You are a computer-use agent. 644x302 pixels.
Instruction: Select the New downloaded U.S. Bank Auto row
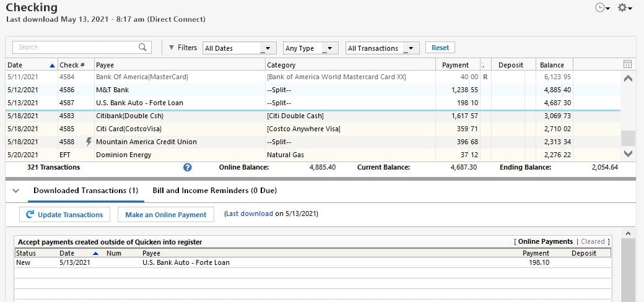[x=313, y=262]
